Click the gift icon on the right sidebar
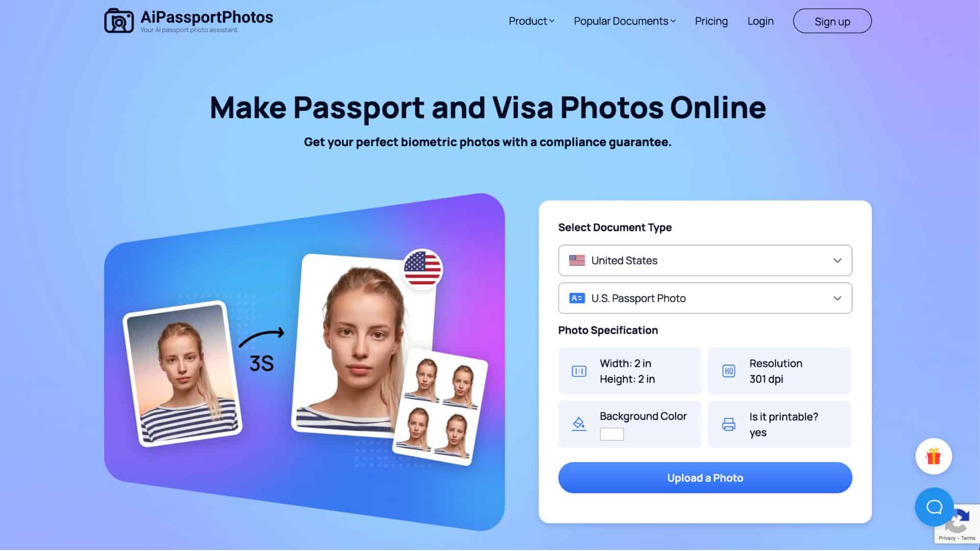The width and height of the screenshot is (980, 551). tap(935, 456)
